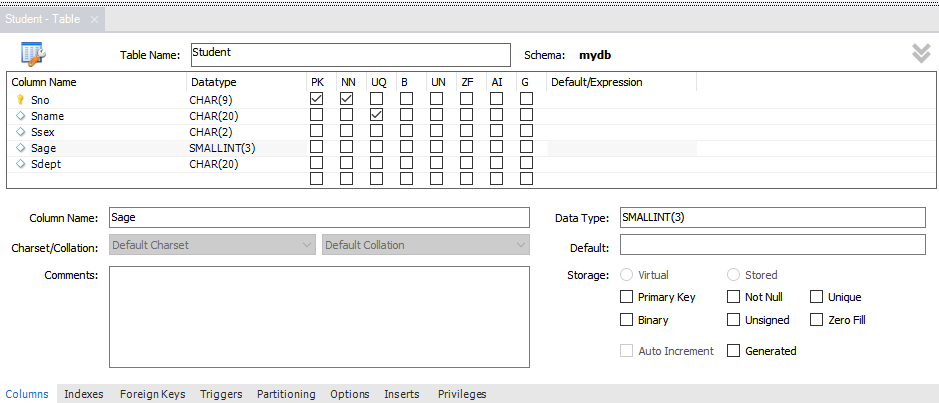Uncheck the PK checkbox for Sno row
This screenshot has width=939, height=403.
coord(317,99)
